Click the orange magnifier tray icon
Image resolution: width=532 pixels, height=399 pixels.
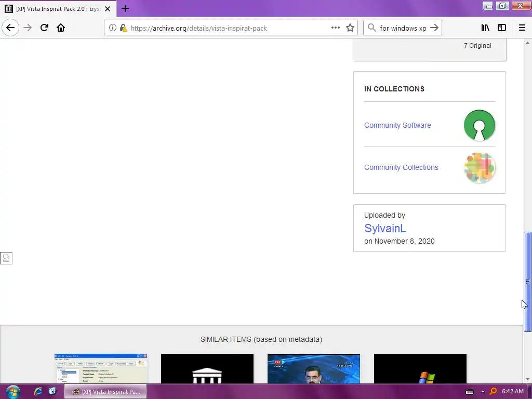pyautogui.click(x=494, y=391)
